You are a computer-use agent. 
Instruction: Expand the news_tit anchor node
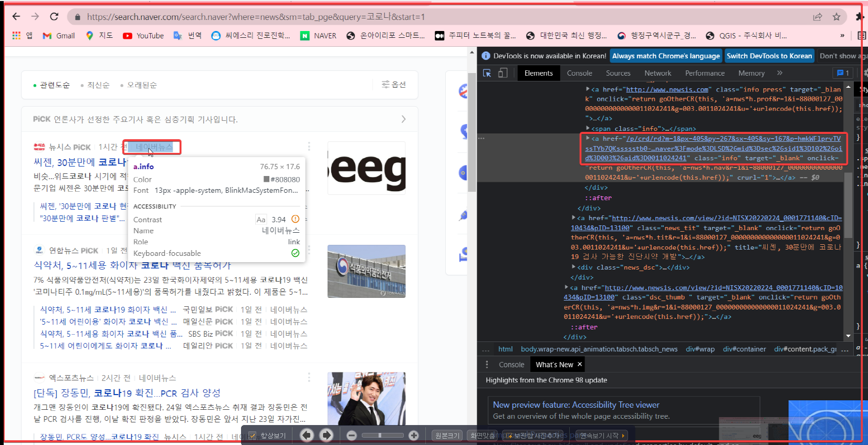tap(574, 218)
